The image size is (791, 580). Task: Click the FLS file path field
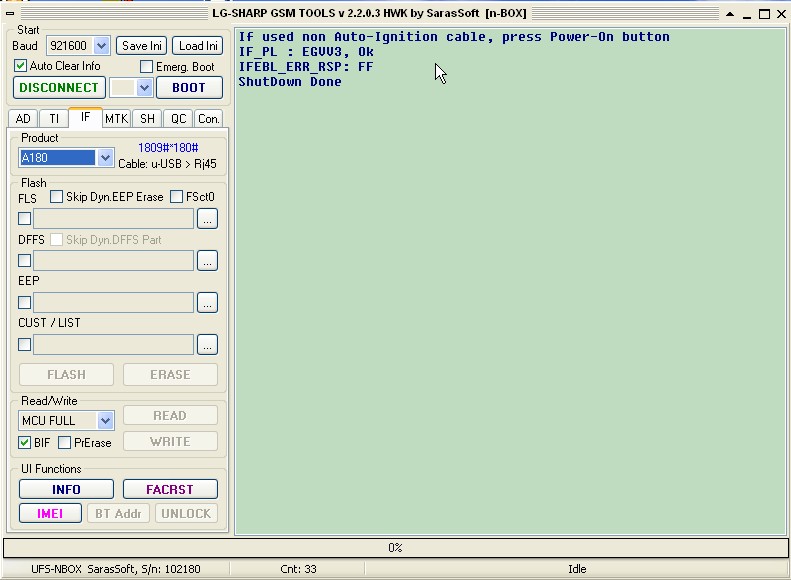114,219
